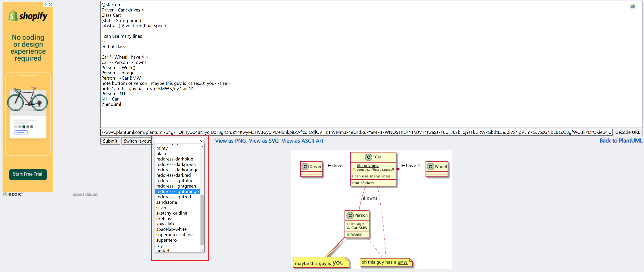
Task: Select highlighted reddress-lightorange option
Action: (178, 191)
